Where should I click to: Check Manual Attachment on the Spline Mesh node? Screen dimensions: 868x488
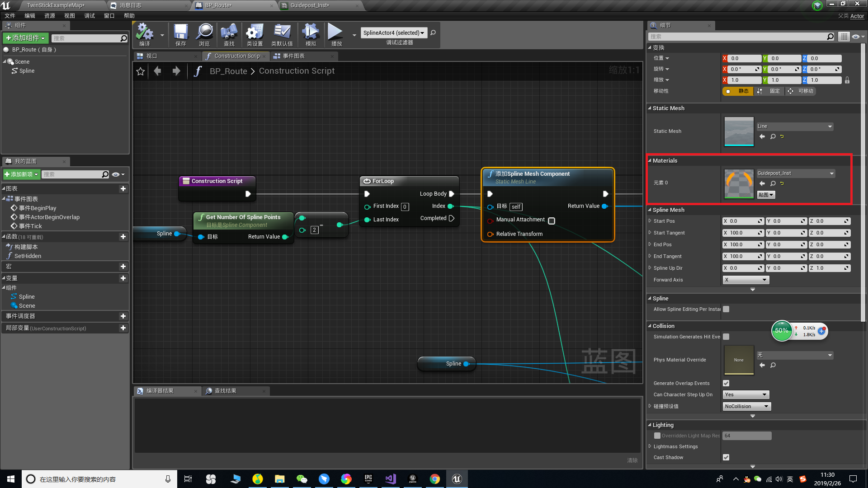552,221
